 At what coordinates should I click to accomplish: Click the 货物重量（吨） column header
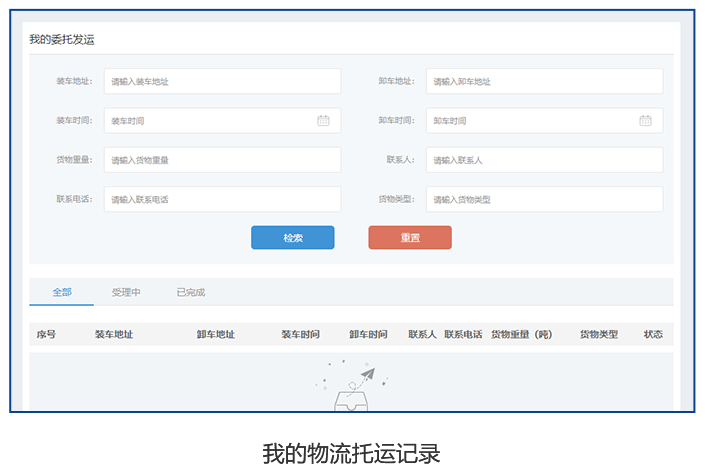tap(521, 335)
